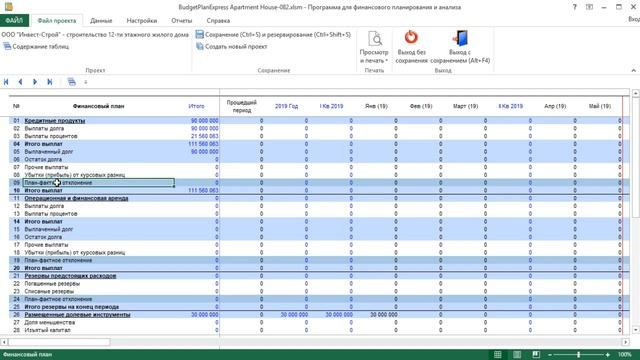Click Содержание таблиц button
The height and width of the screenshot is (360, 640).
tap(36, 47)
